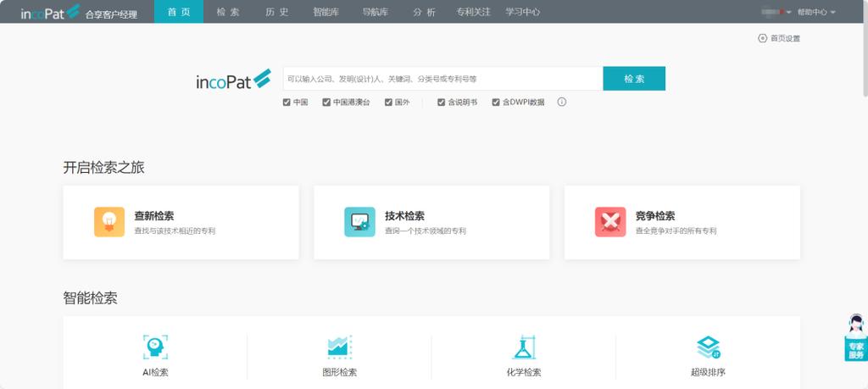
Task: Click the 开启检索之旅 heading
Action: coord(103,168)
